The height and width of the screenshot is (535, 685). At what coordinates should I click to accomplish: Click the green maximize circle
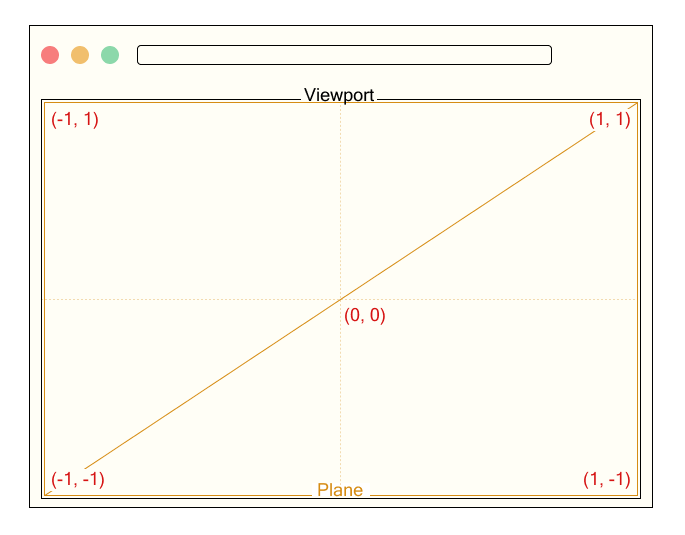pyautogui.click(x=110, y=55)
